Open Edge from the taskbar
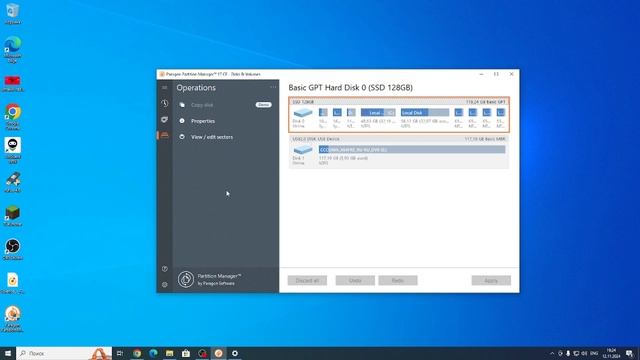 tap(153, 353)
